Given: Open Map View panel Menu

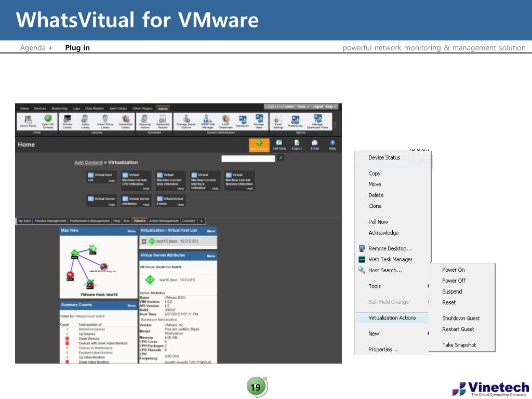Looking at the screenshot, I should pyautogui.click(x=131, y=231).
